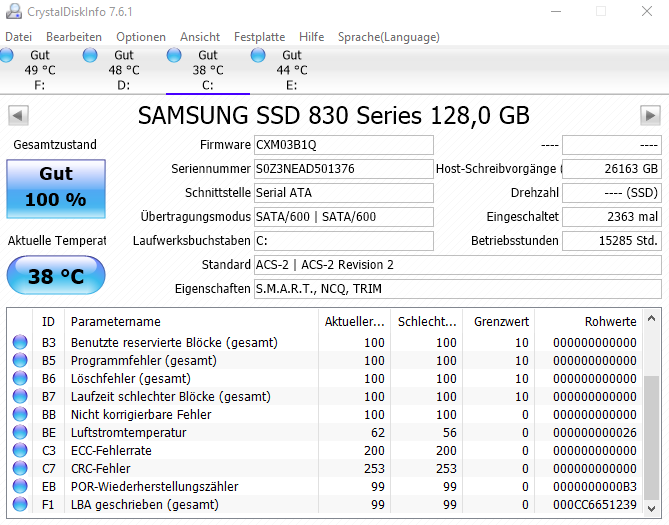Click the Betriebsstunden value 15285 Std.
669x525 pixels.
pyautogui.click(x=612, y=241)
